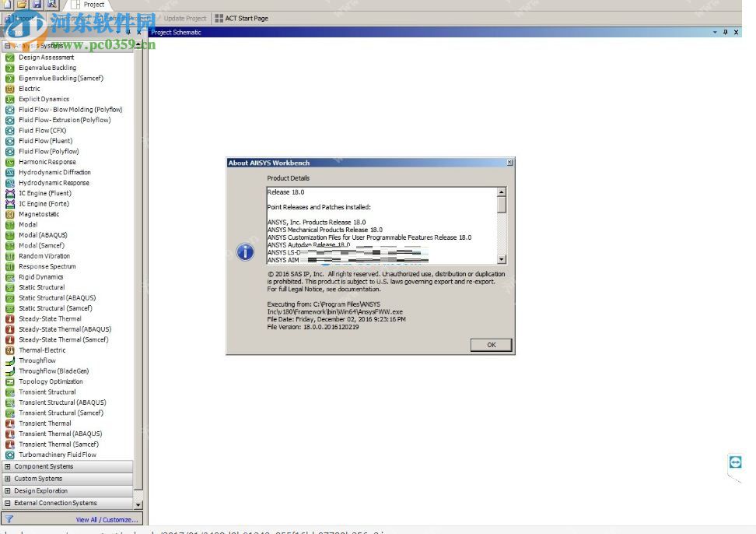Image resolution: width=756 pixels, height=534 pixels.
Task: Select Eigenvalue Buckling in the Toolbox
Action: point(46,68)
